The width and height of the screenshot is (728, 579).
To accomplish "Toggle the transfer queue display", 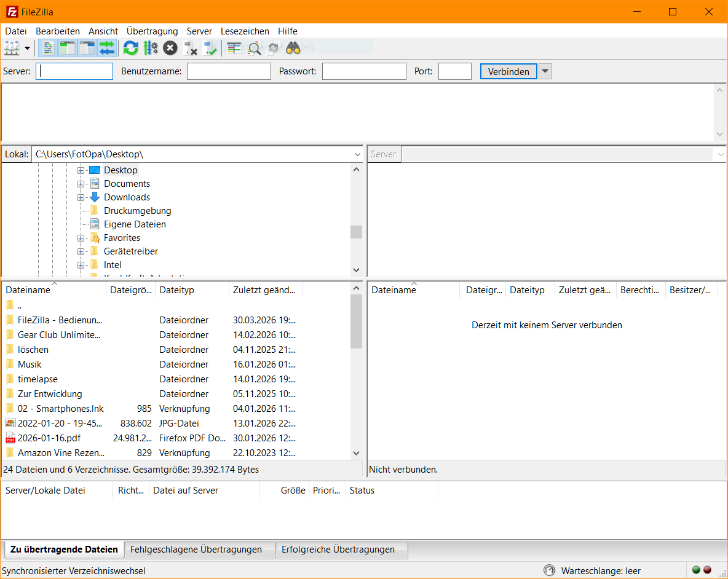I will (107, 48).
